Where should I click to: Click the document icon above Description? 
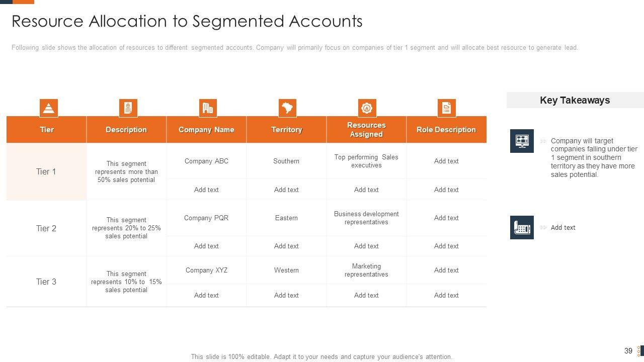pos(128,108)
